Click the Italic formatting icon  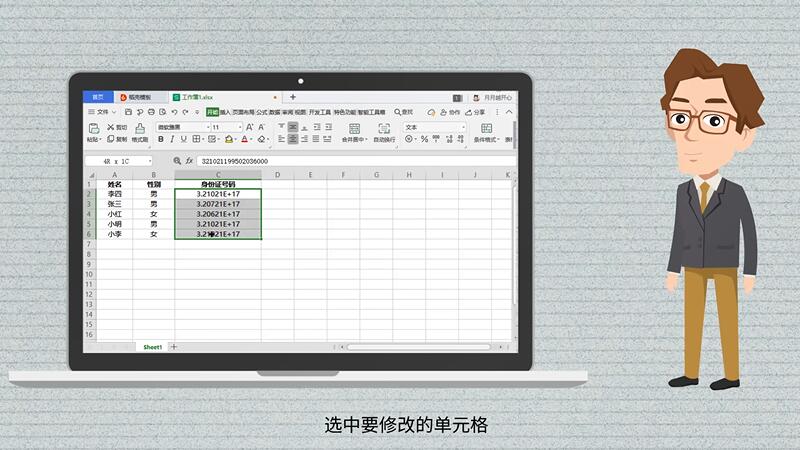tap(172, 140)
